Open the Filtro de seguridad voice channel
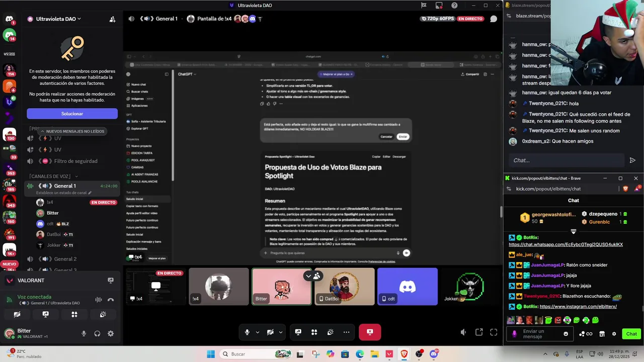Viewport: 644px width, 362px height. click(x=72, y=161)
